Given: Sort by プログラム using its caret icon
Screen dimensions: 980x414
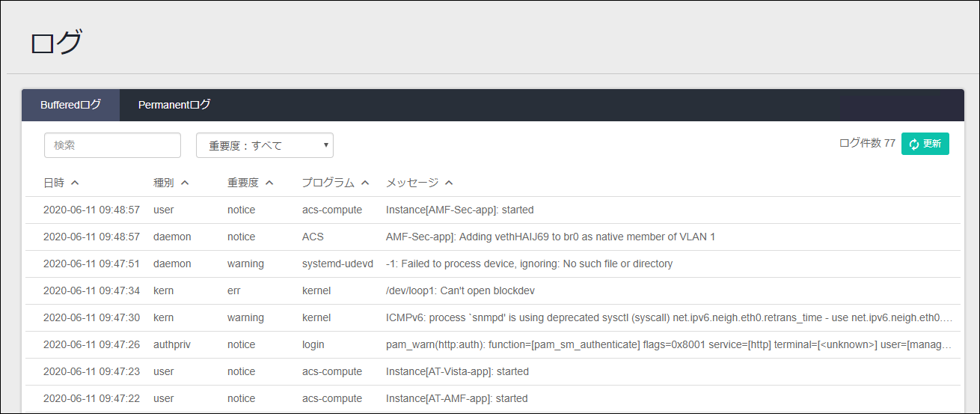Looking at the screenshot, I should point(365,183).
